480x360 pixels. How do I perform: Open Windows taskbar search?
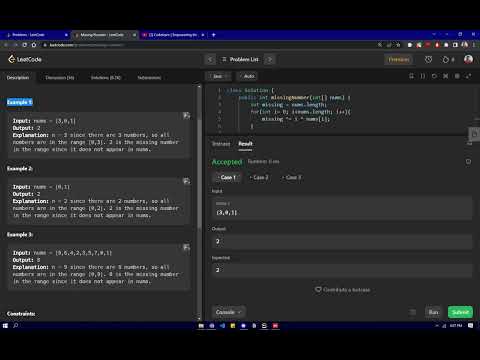tap(16, 326)
